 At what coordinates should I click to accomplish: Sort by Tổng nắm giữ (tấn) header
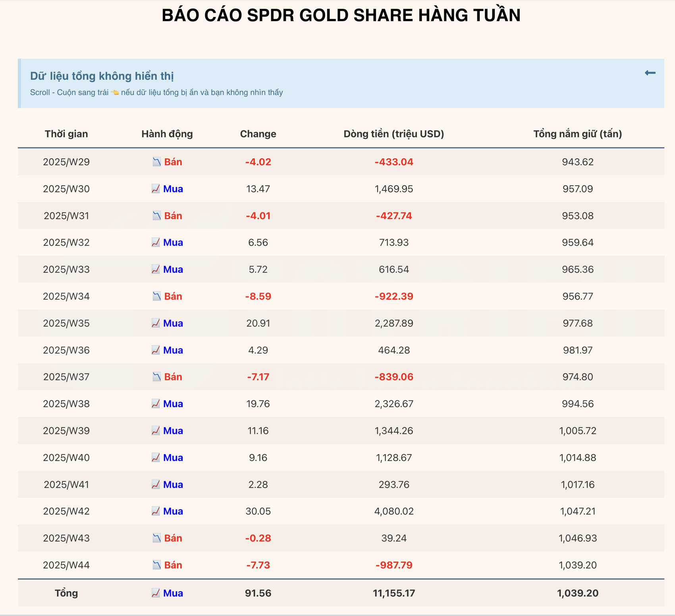point(578,134)
